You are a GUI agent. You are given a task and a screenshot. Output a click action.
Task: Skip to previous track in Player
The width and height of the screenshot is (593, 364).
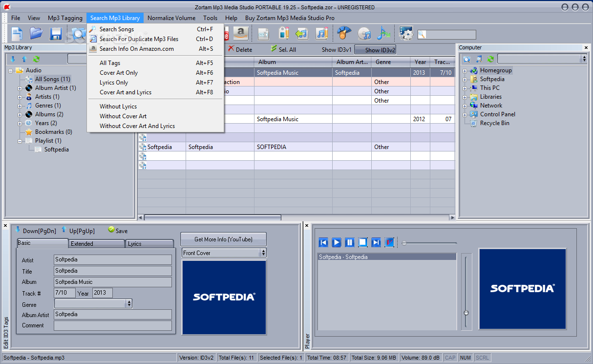click(x=323, y=242)
